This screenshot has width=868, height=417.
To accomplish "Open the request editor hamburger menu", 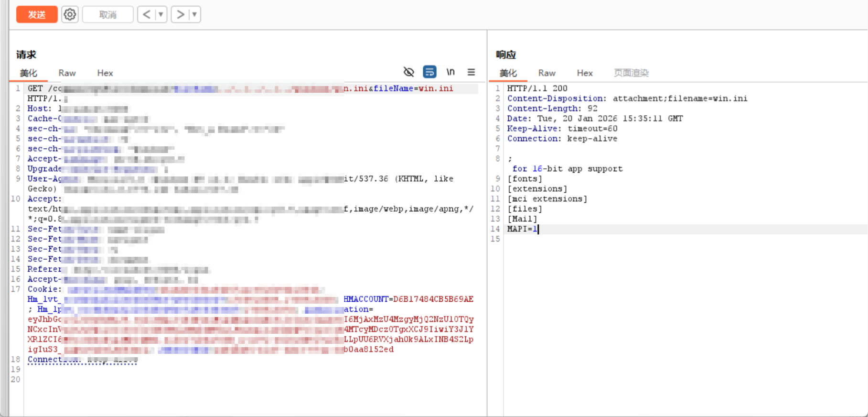I will [x=471, y=72].
